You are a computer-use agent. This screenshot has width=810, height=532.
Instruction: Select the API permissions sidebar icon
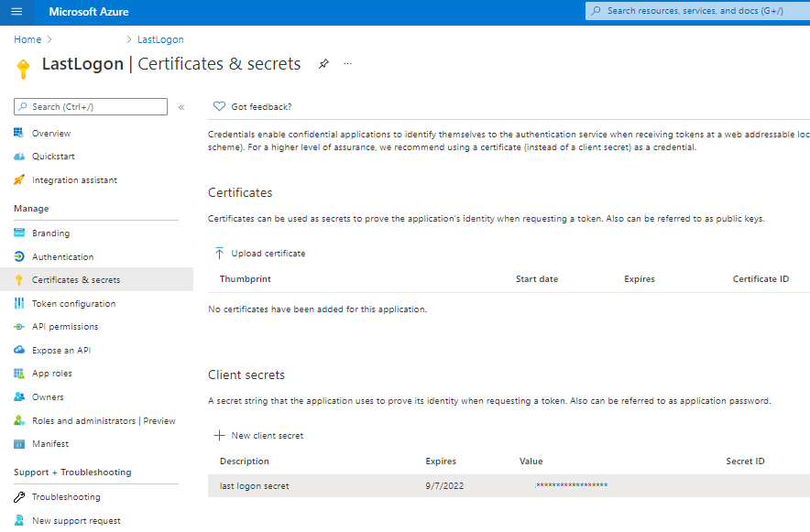tap(20, 326)
